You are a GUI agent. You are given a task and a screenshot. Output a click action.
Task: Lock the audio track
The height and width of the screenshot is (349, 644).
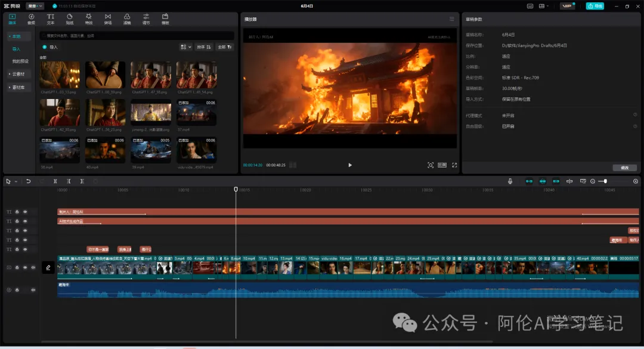17,290
